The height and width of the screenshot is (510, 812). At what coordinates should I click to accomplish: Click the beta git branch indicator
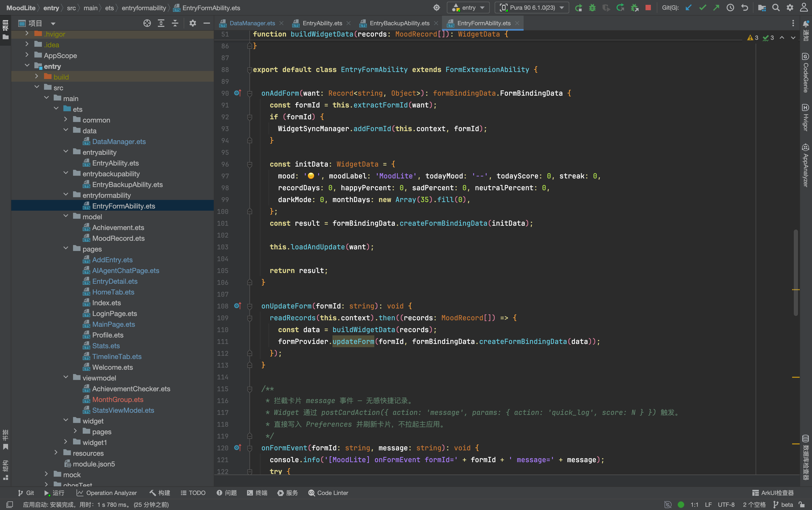[x=783, y=505]
